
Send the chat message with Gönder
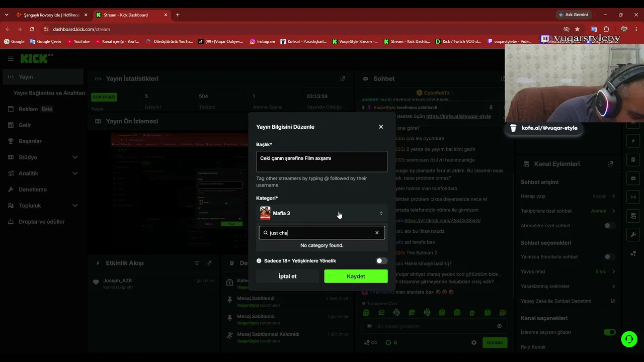(x=495, y=342)
